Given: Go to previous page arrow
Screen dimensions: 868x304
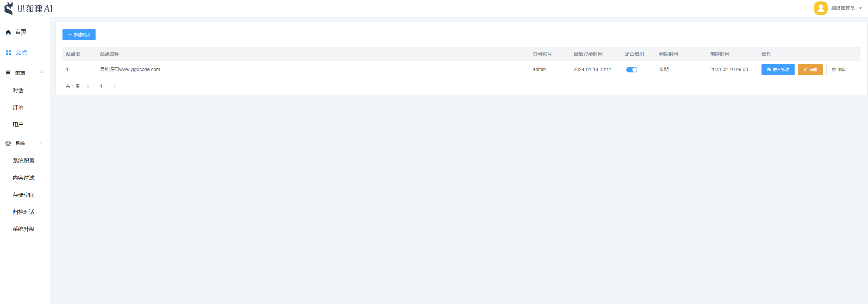Looking at the screenshot, I should pyautogui.click(x=88, y=86).
